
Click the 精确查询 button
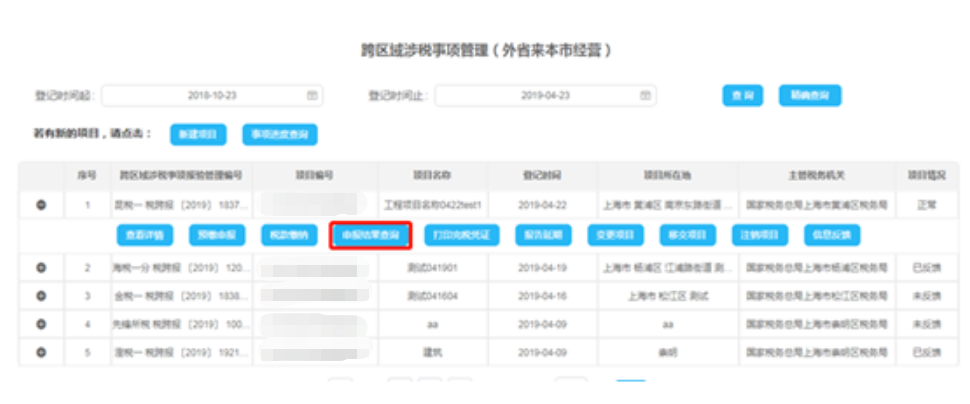pos(809,96)
